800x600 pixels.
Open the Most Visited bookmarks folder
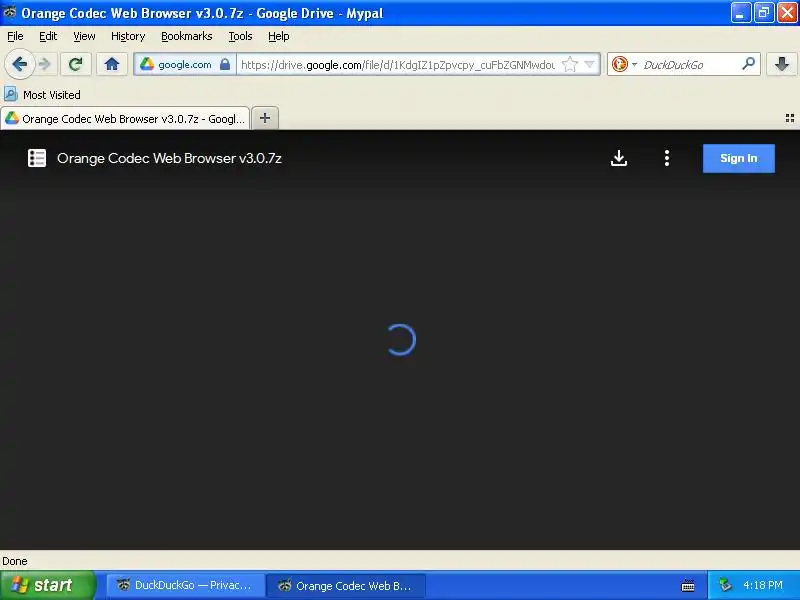click(42, 95)
